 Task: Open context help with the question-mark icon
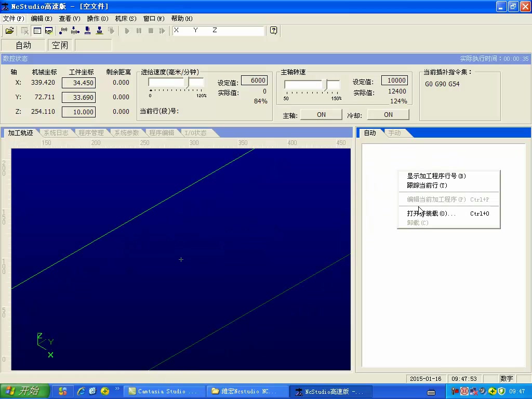[x=274, y=31]
